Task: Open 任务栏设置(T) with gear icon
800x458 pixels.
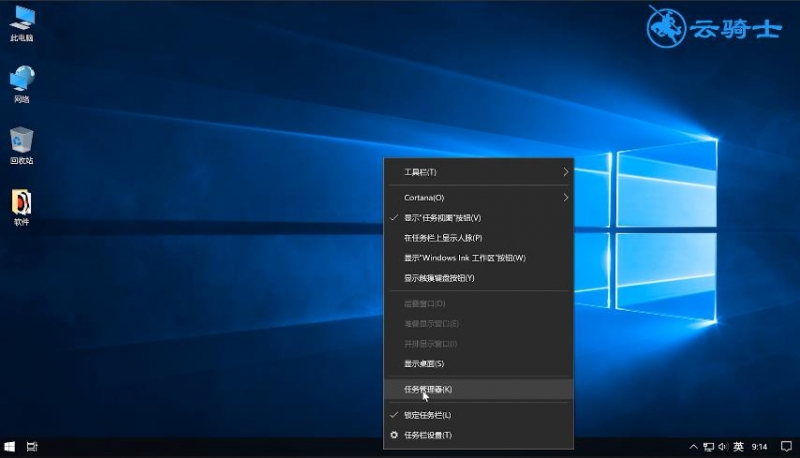Action: [479, 435]
